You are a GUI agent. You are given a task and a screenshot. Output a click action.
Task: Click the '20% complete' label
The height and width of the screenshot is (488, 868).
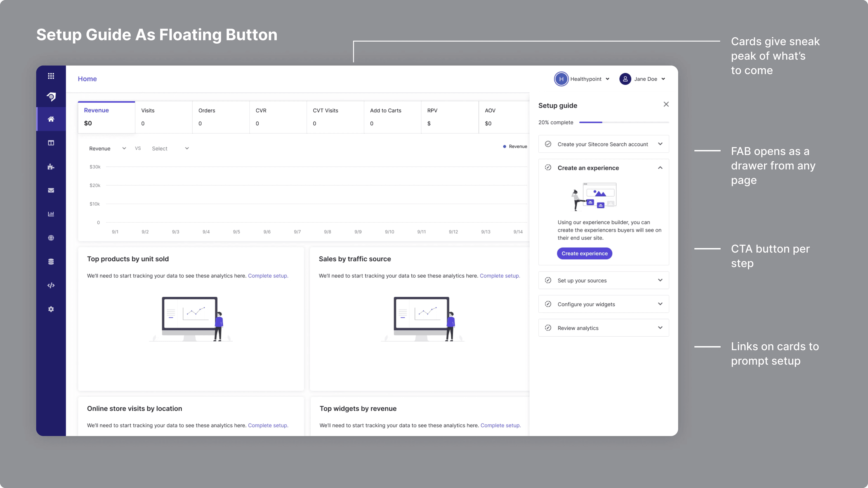556,122
